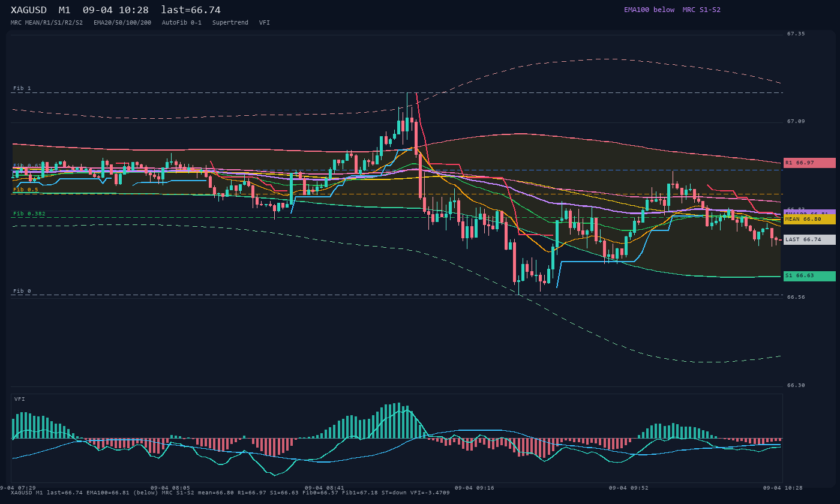Click the VFI panel title label
The width and height of the screenshot is (840, 504).
(20, 399)
